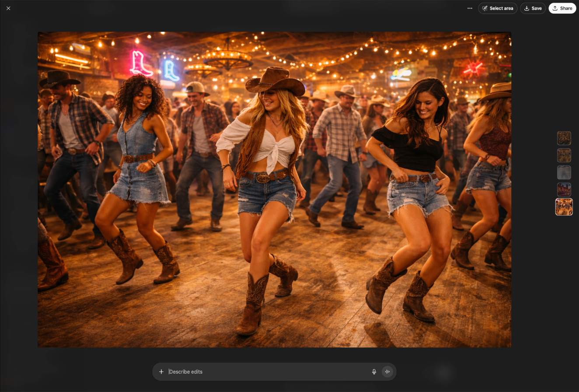Launch voice mode with the waveform icon
Screen dimensions: 579x392
click(x=387, y=371)
